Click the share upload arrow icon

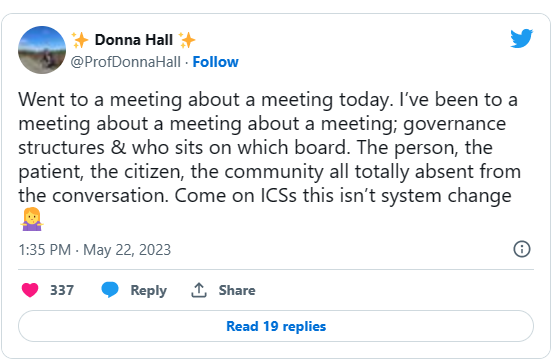coord(199,290)
